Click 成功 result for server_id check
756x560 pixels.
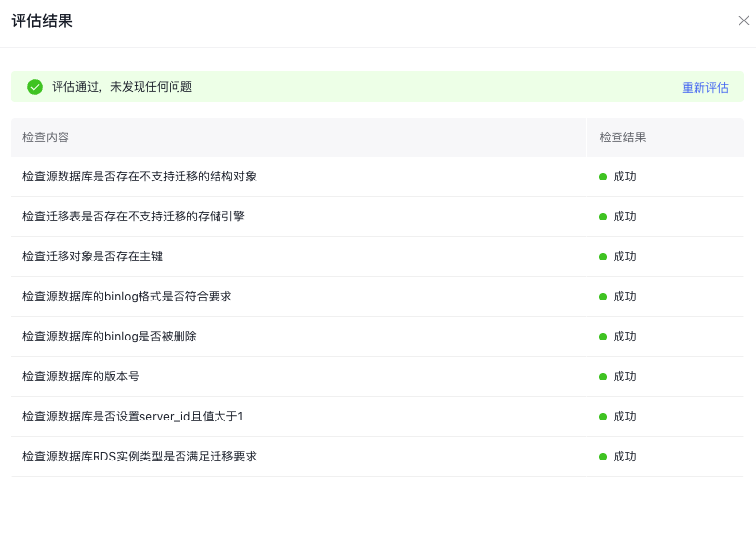point(624,417)
